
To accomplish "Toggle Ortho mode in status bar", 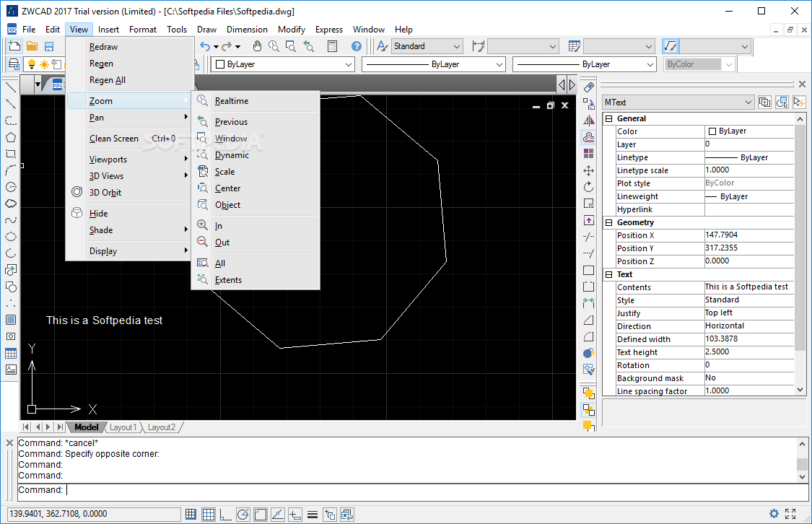I will [225, 514].
